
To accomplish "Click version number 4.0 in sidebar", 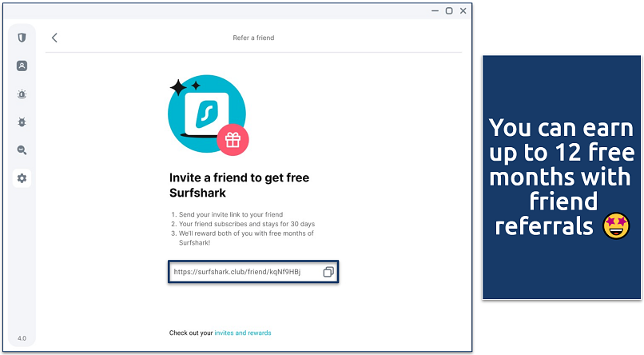I will point(22,338).
